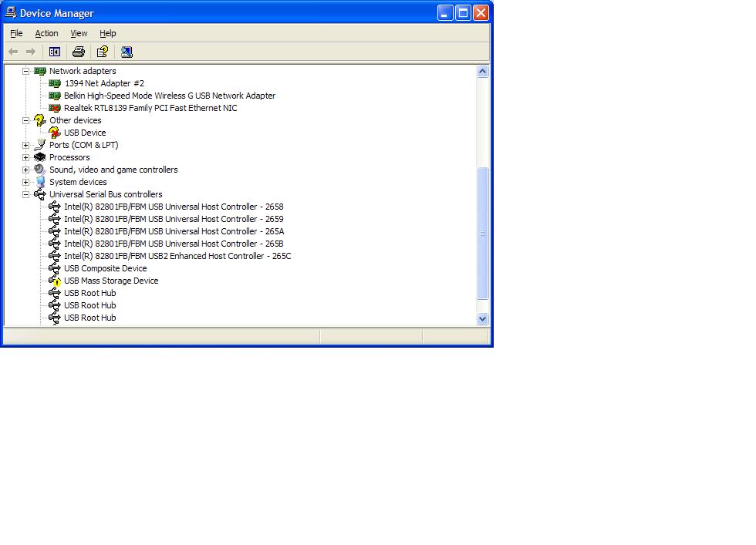Image resolution: width=756 pixels, height=545 pixels.
Task: Click the Ports (COM & LPT) icon
Action: tap(40, 145)
